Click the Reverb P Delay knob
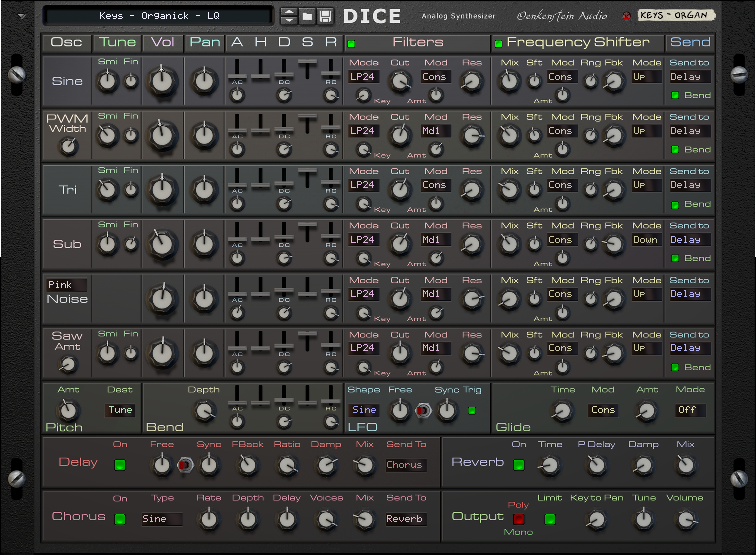Screen dimensions: 756x555 tap(596, 465)
